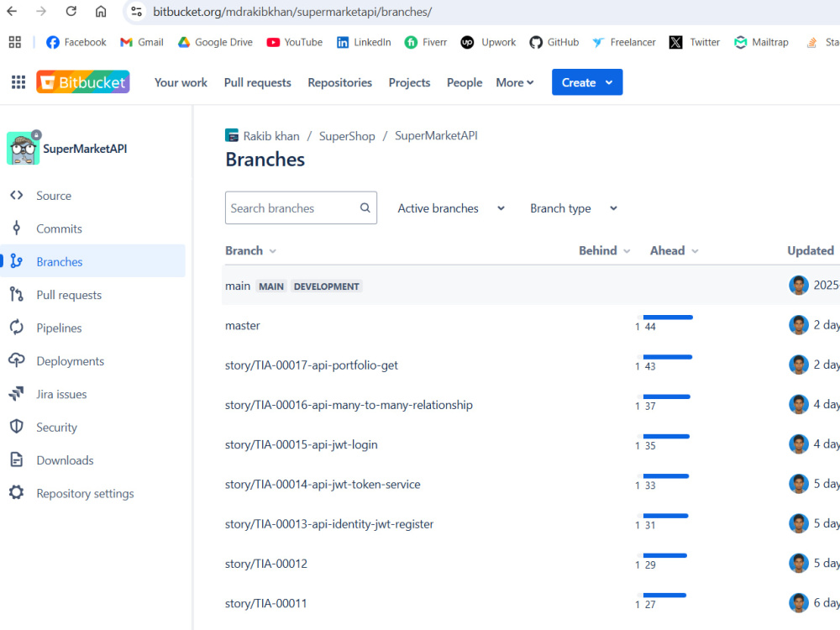Open story/TIA-00013-api-identity-jwt-register branch
This screenshot has height=630, width=840.
click(x=329, y=524)
